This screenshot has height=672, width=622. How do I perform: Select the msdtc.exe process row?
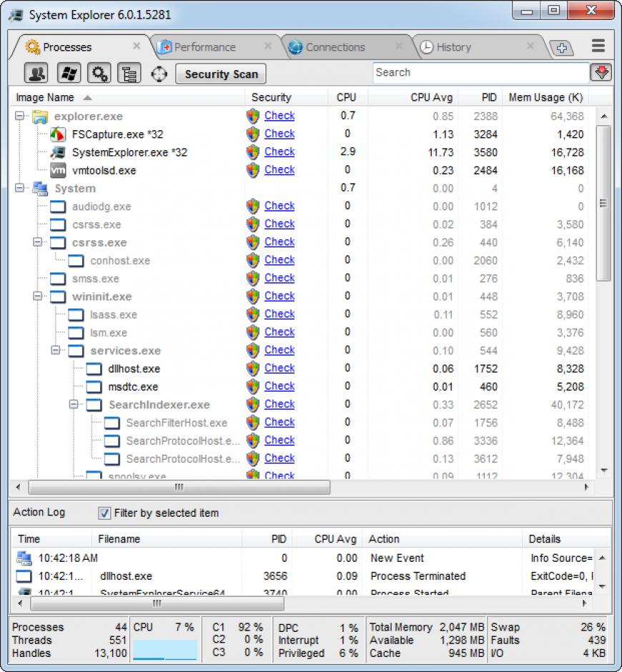(x=300, y=387)
